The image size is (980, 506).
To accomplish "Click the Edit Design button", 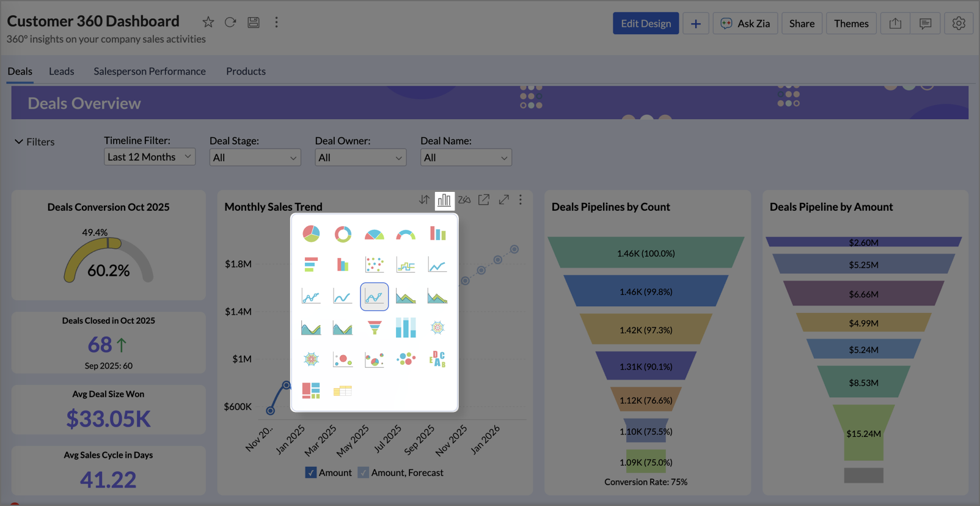I will tap(646, 23).
